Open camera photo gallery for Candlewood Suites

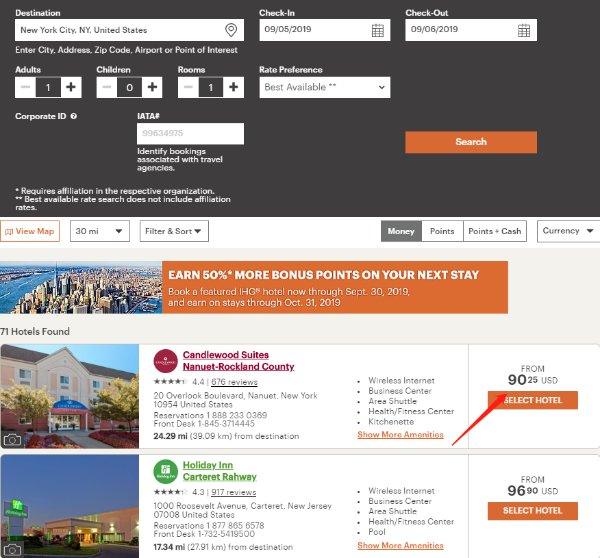(12, 440)
